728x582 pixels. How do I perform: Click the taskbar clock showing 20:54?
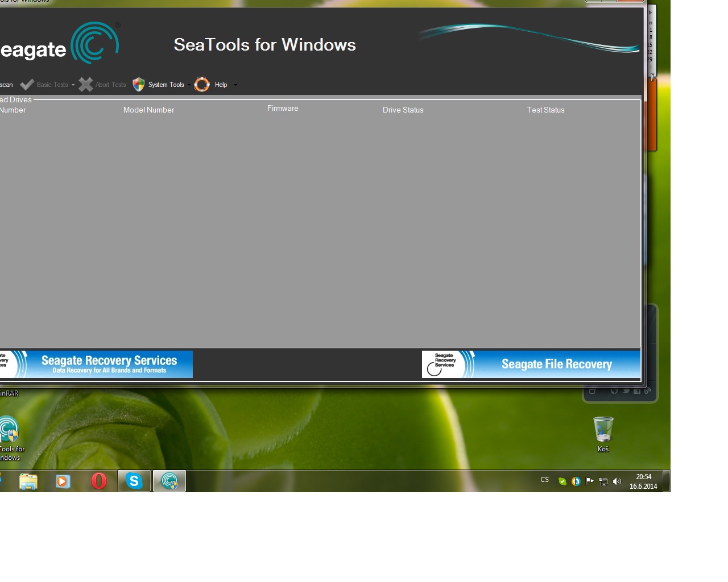(643, 481)
